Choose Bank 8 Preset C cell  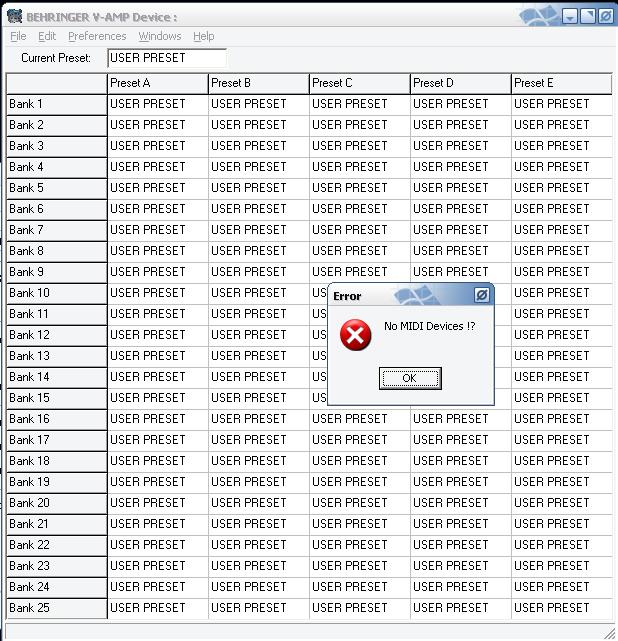pos(359,251)
